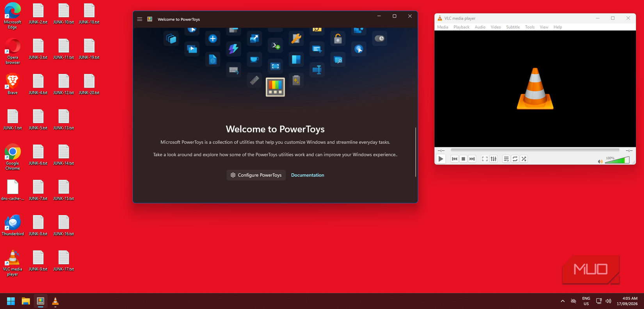Click the PowerToys welcome window scrollbar
The width and height of the screenshot is (644, 309).
pos(416,152)
